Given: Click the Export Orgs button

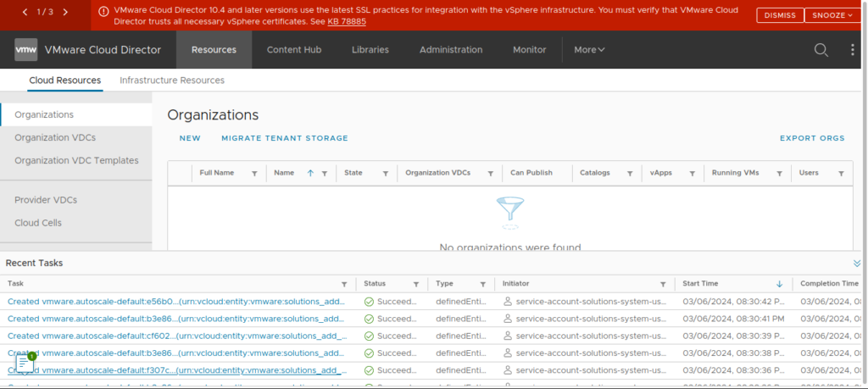Looking at the screenshot, I should click(812, 138).
